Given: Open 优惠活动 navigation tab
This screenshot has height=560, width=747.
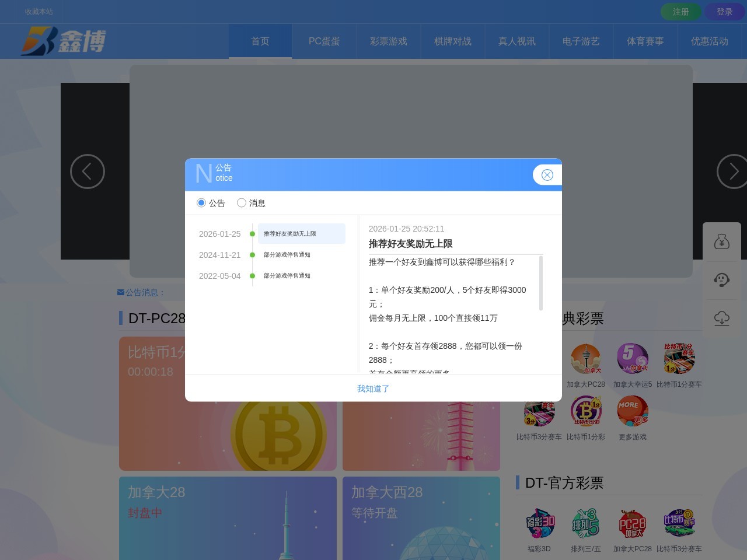Looking at the screenshot, I should point(710,41).
